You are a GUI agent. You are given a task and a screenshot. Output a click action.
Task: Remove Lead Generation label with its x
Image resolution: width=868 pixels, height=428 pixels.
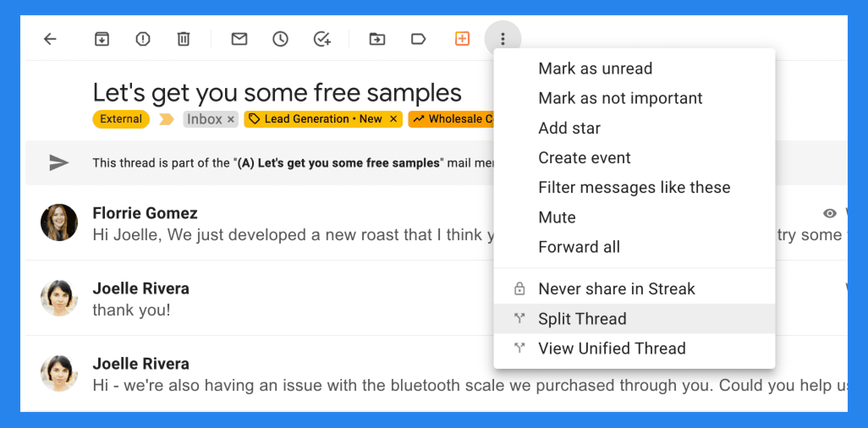pyautogui.click(x=393, y=119)
